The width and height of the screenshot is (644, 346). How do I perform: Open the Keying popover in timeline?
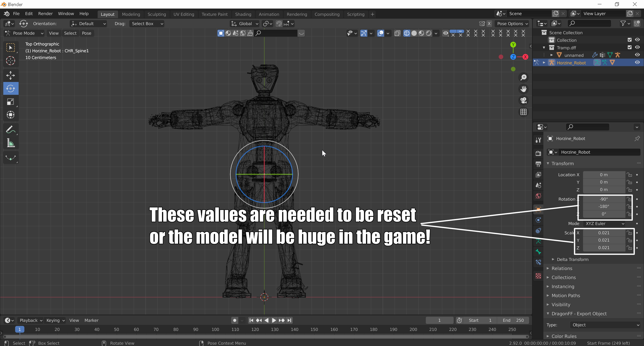click(55, 320)
